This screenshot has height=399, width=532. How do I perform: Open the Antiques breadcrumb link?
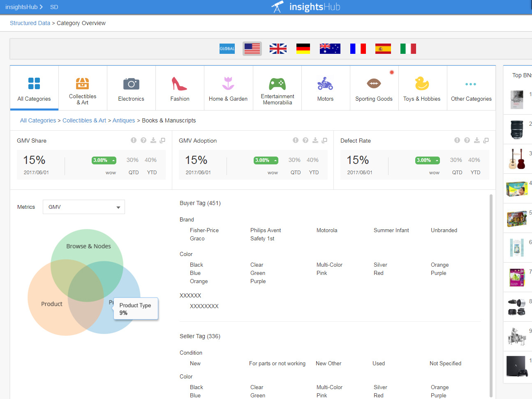(x=124, y=120)
